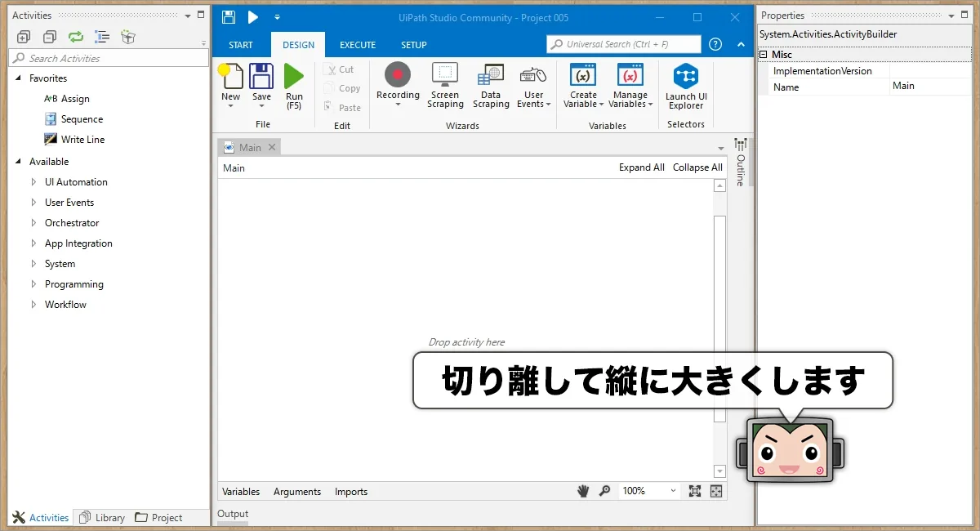Launch the Data Scraping wizard

[x=491, y=86]
